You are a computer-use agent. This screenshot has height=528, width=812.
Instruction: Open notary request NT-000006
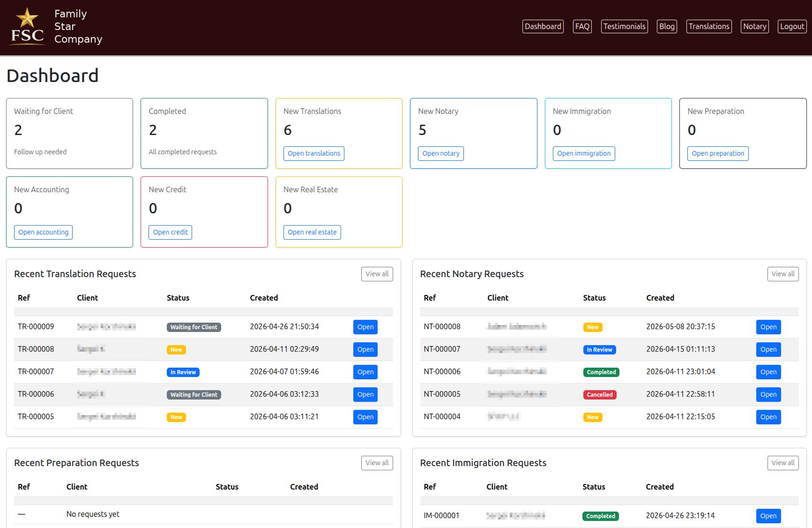pos(768,372)
